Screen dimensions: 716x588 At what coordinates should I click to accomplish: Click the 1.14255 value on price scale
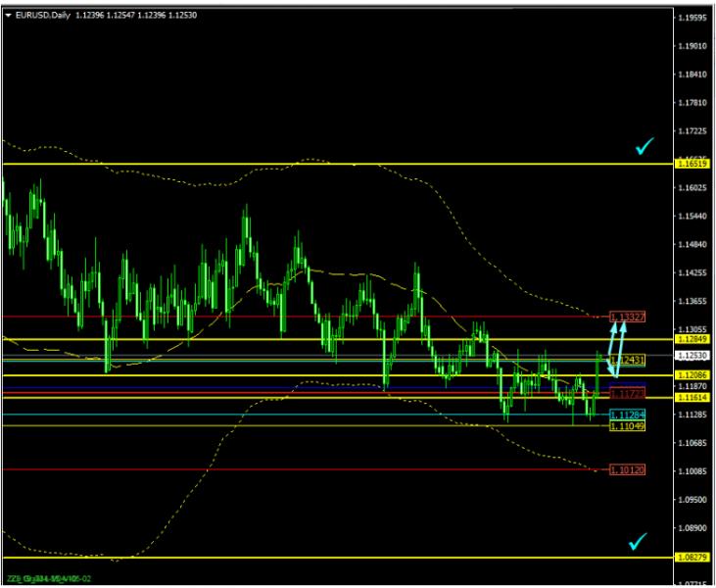click(692, 272)
